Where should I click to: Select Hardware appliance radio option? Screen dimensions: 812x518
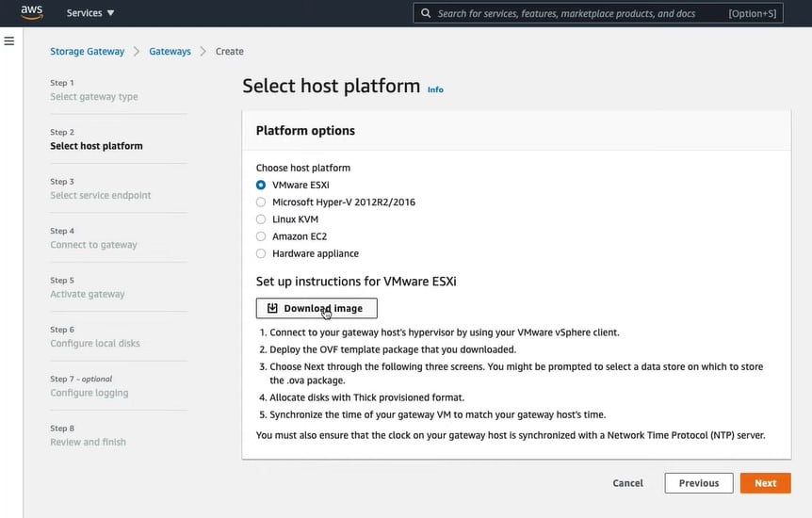tap(261, 253)
